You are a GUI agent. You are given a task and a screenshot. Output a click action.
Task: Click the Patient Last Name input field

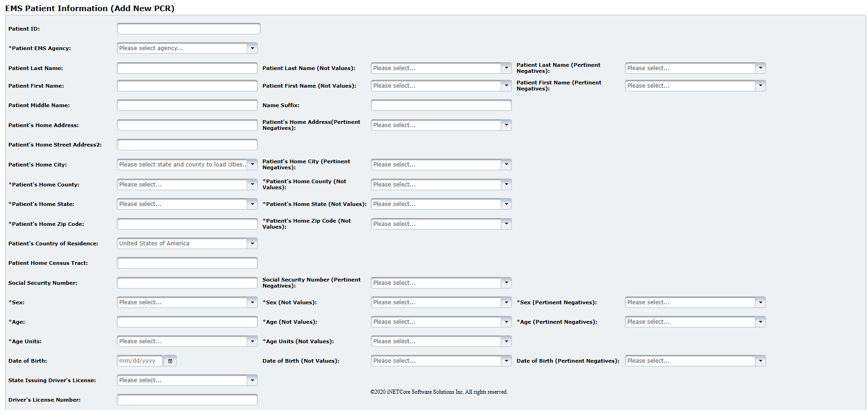pos(187,68)
